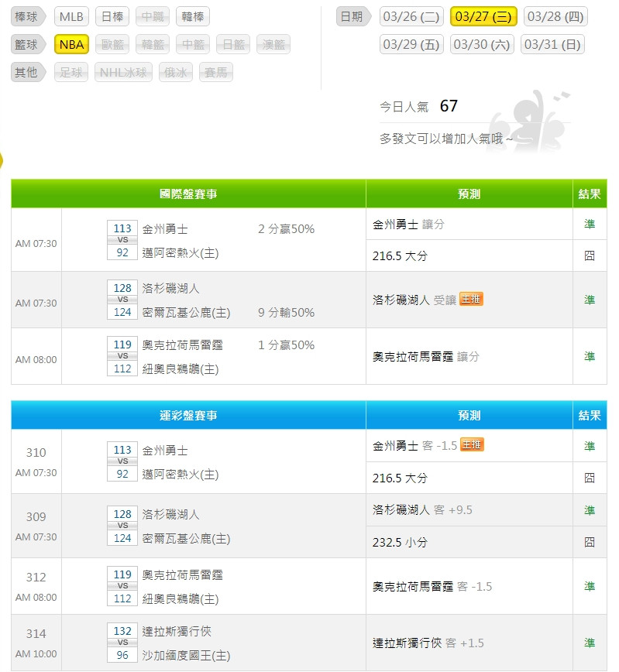Click the 主推 badge beside 洛杉磯湖人 受讓

point(471,299)
